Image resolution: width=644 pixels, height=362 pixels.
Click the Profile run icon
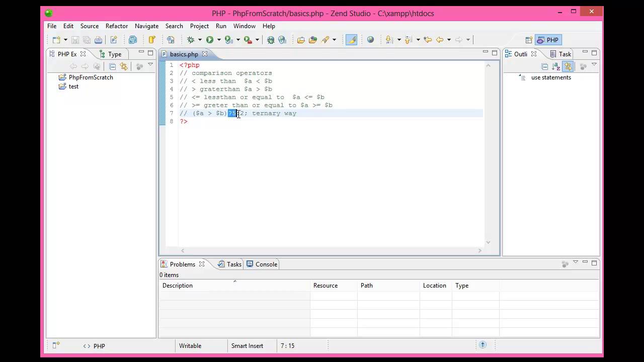click(228, 40)
